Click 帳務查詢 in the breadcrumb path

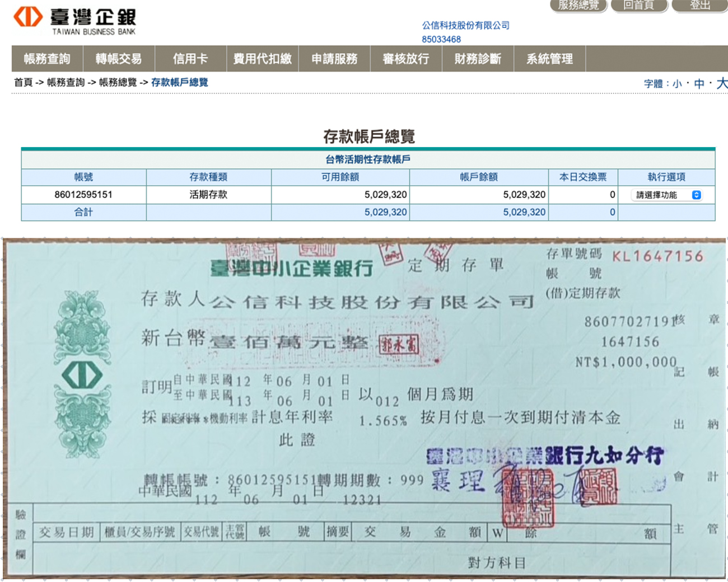click(66, 82)
